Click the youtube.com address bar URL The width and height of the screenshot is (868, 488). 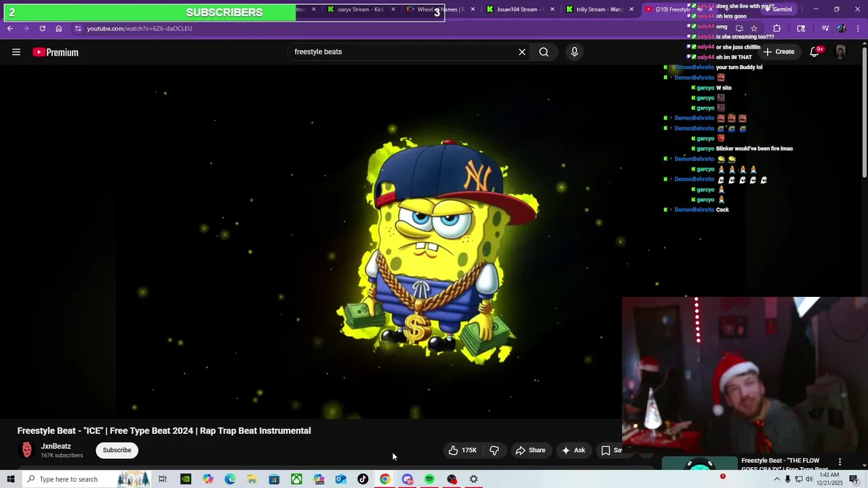(139, 28)
